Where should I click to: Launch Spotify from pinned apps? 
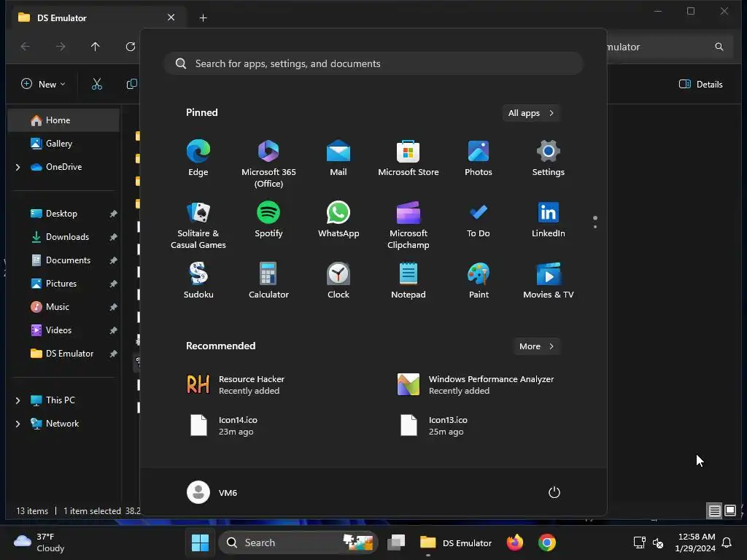click(x=268, y=220)
